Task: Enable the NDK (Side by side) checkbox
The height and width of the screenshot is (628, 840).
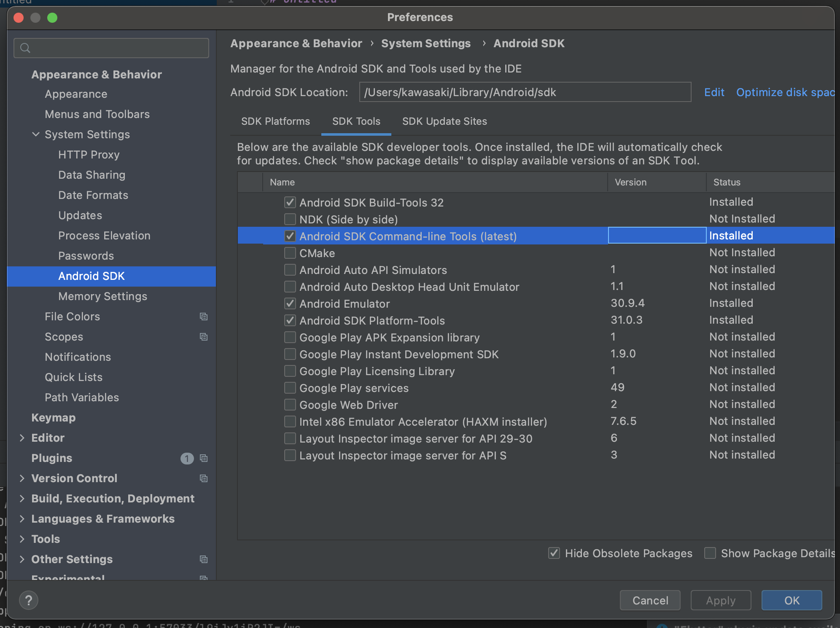Action: coord(290,219)
